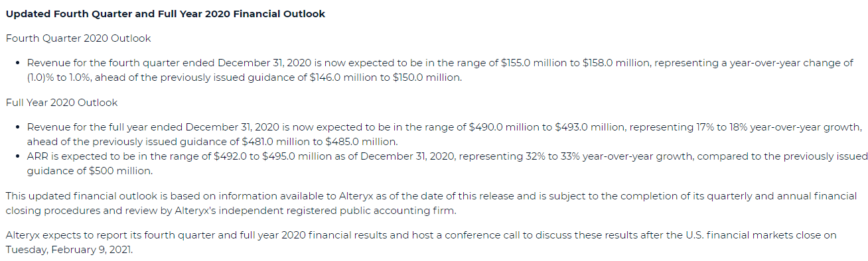Click the 'Full Year 2020 Outlook' subheading
Screen dimensions: 868x261
click(x=62, y=103)
